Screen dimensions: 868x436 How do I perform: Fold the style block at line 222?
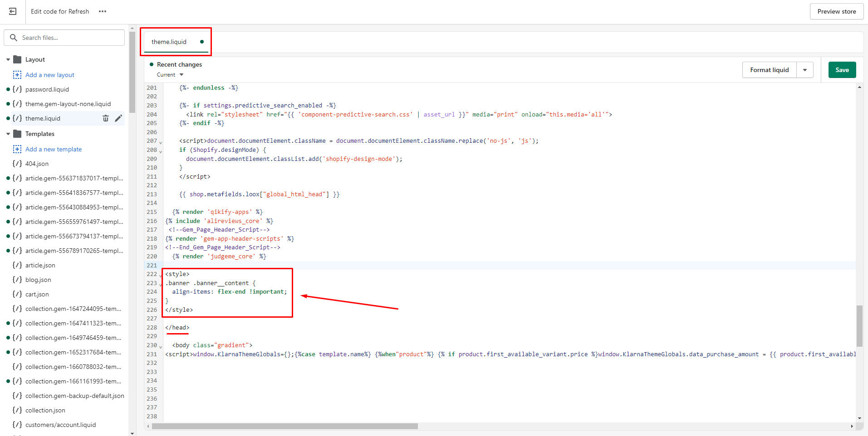(x=160, y=276)
